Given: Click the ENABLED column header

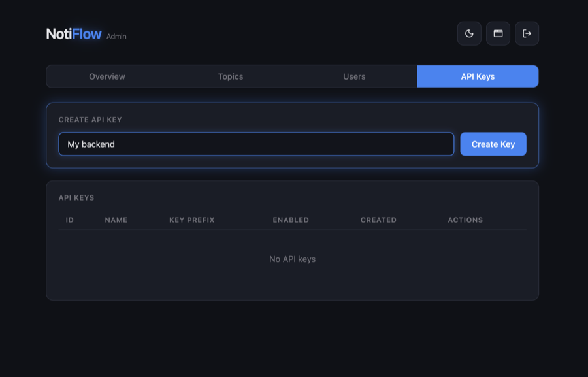Looking at the screenshot, I should [291, 220].
